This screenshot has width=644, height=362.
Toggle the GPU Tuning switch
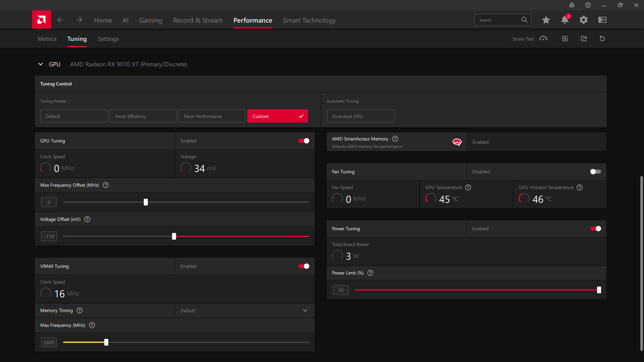[x=304, y=141]
